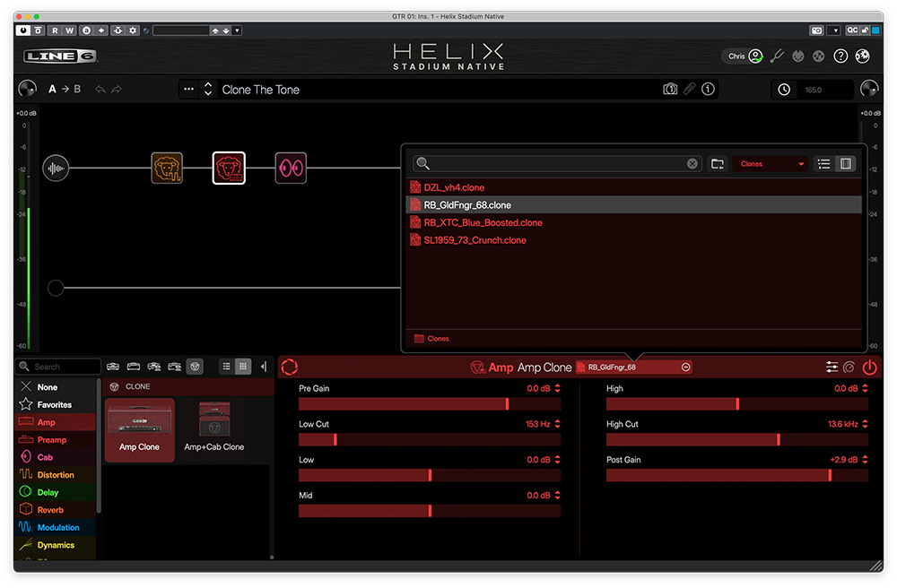Click the import folder icon in the clone browser

click(718, 164)
